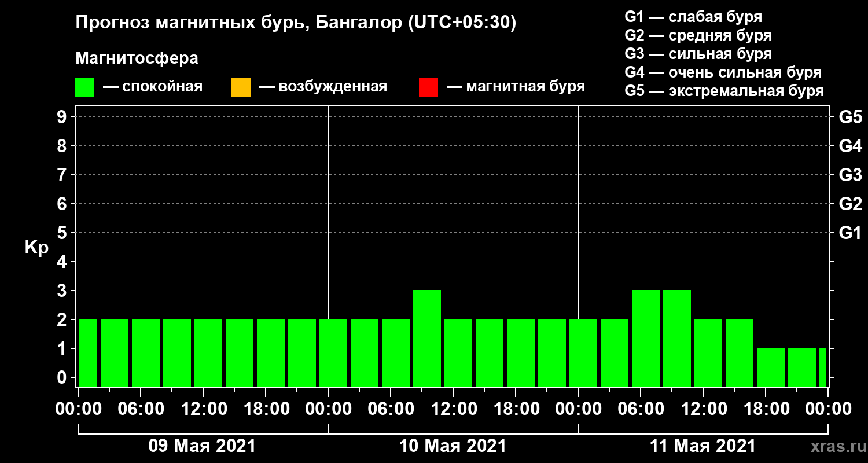Click the '— магнитная буря' legend label
This screenshot has height=463, width=868.
[516, 87]
